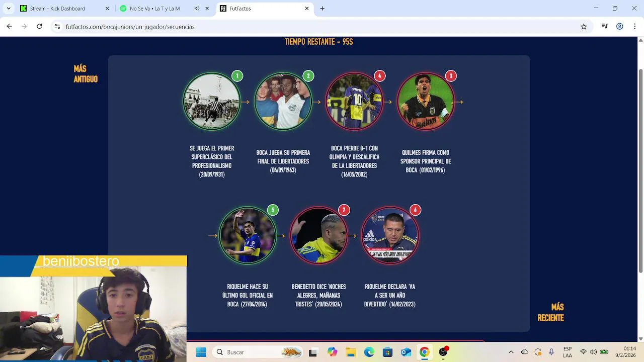
Task: Mute audio on the 'No Se Va' tab
Action: tap(197, 9)
